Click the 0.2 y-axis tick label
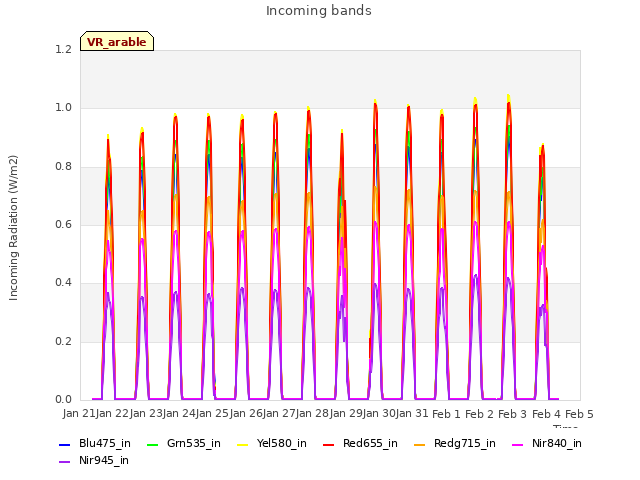Viewport: 640px width, 480px height. [63, 341]
